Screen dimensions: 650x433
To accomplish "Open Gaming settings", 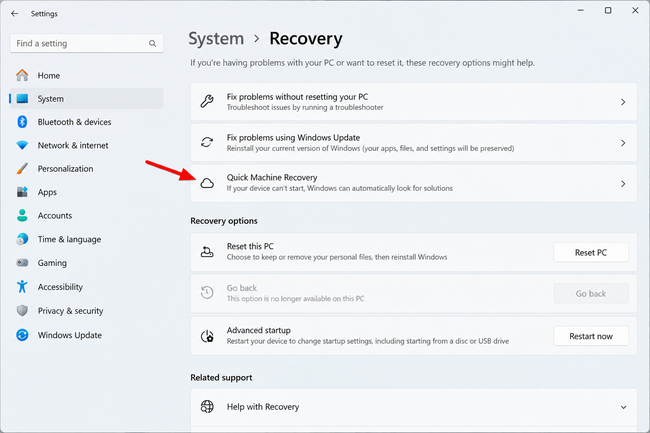I will (x=87, y=263).
